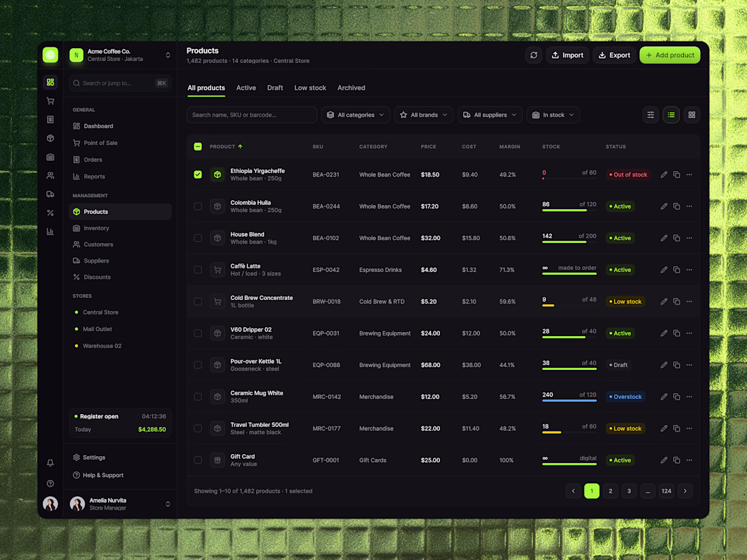Viewport: 747px width, 560px height.
Task: Click the Export button
Action: [614, 55]
